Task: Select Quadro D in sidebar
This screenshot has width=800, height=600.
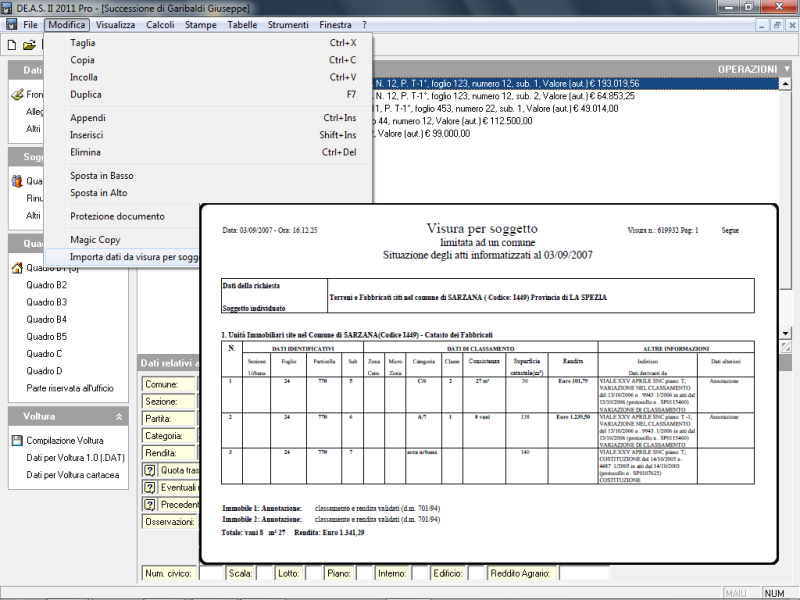Action: 44,371
